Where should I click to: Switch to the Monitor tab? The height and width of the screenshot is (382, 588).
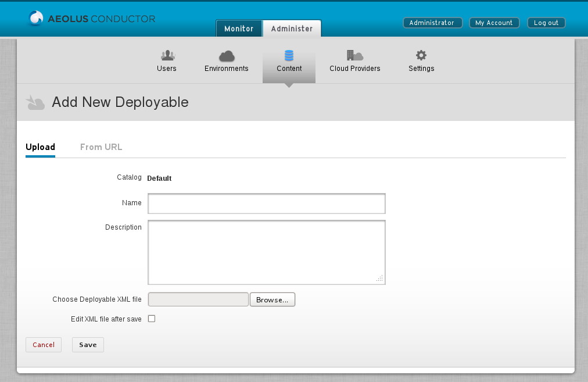point(239,28)
